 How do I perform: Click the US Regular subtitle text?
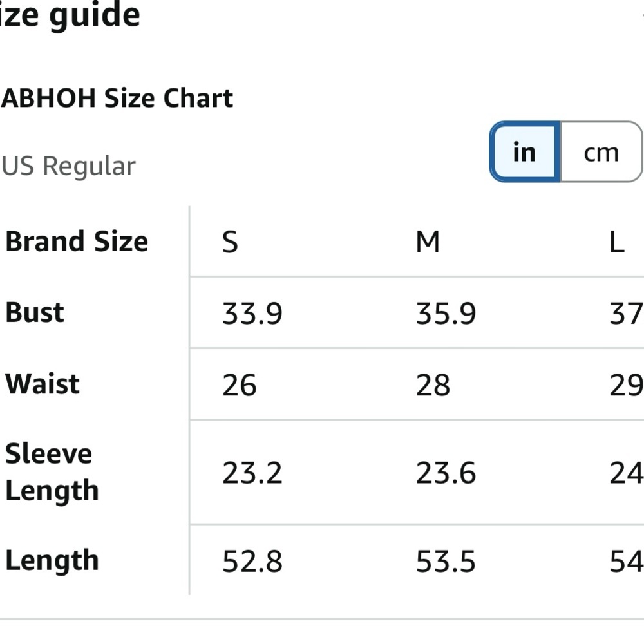tap(69, 166)
